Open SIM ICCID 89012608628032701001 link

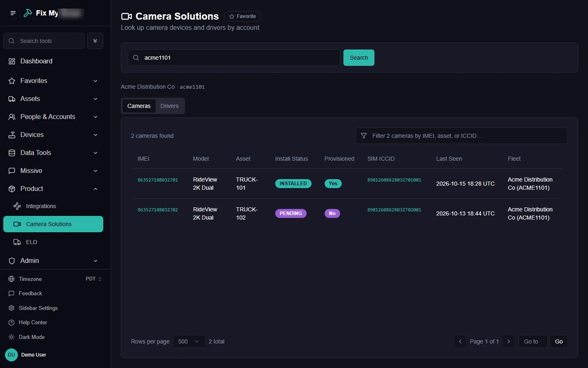coord(394,180)
